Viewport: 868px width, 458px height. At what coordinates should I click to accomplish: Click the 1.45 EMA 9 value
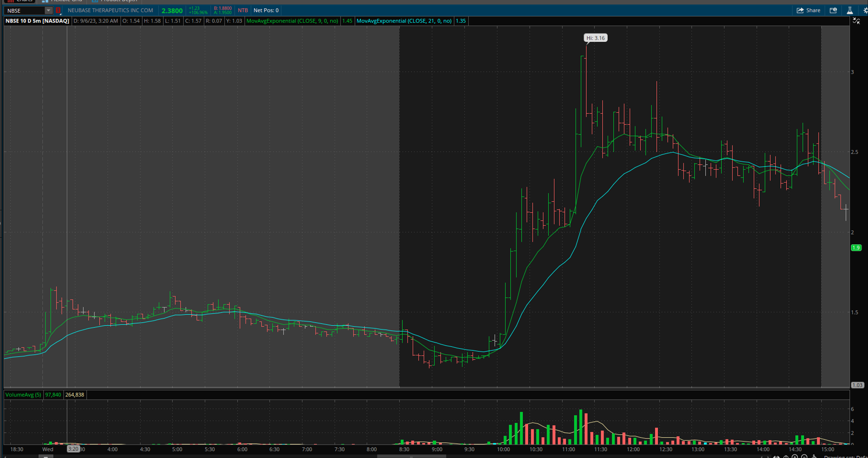pyautogui.click(x=347, y=21)
